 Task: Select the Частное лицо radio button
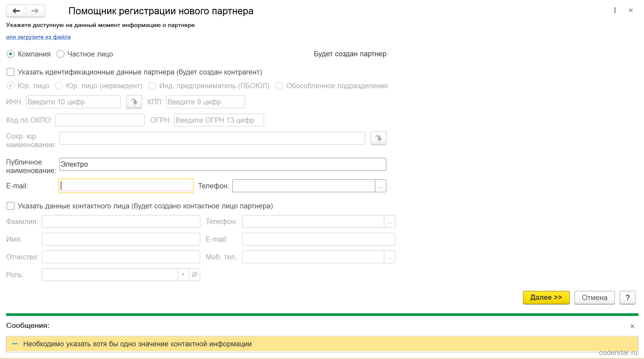(60, 54)
